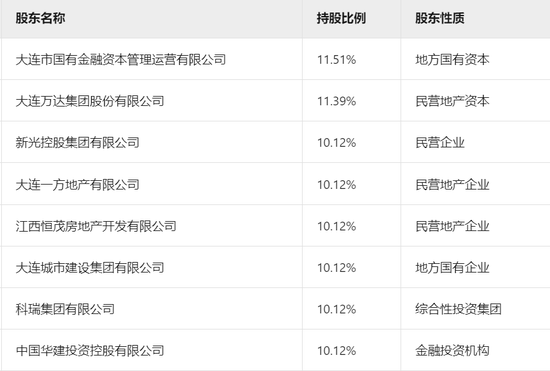This screenshot has height=371, width=550.
Task: Select the 民营地产资本 nature cell
Action: (452, 101)
